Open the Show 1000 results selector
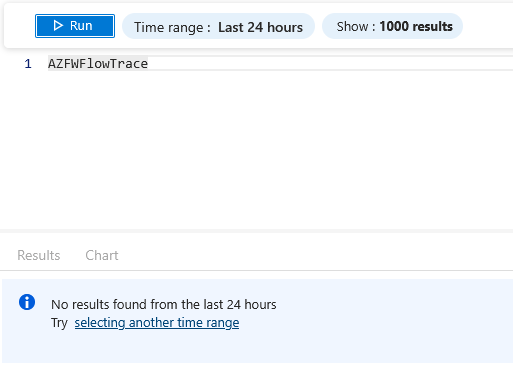This screenshot has height=376, width=513. point(392,26)
